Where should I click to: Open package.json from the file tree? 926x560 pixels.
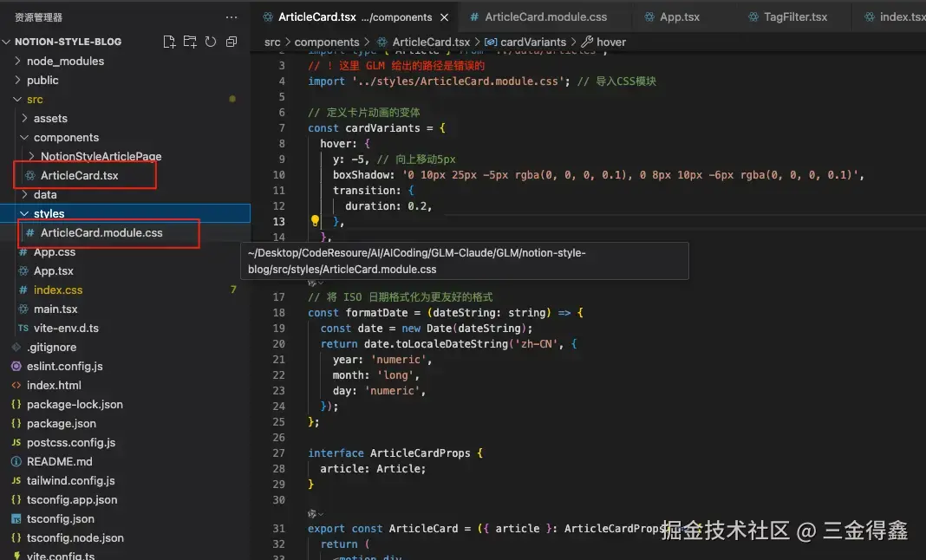coord(62,423)
